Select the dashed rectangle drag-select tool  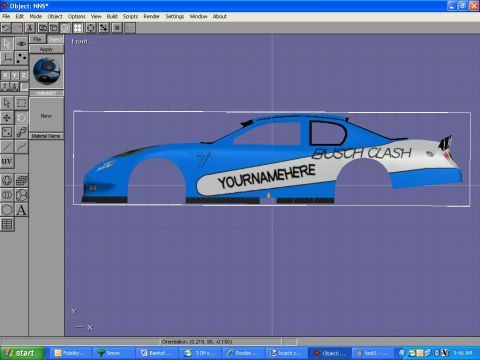point(21,103)
